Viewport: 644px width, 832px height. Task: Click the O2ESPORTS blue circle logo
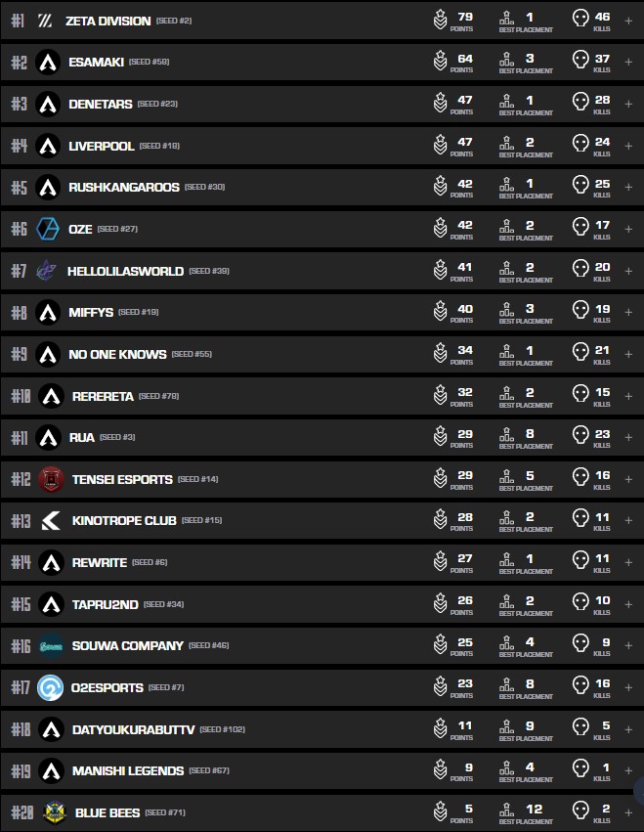point(51,687)
